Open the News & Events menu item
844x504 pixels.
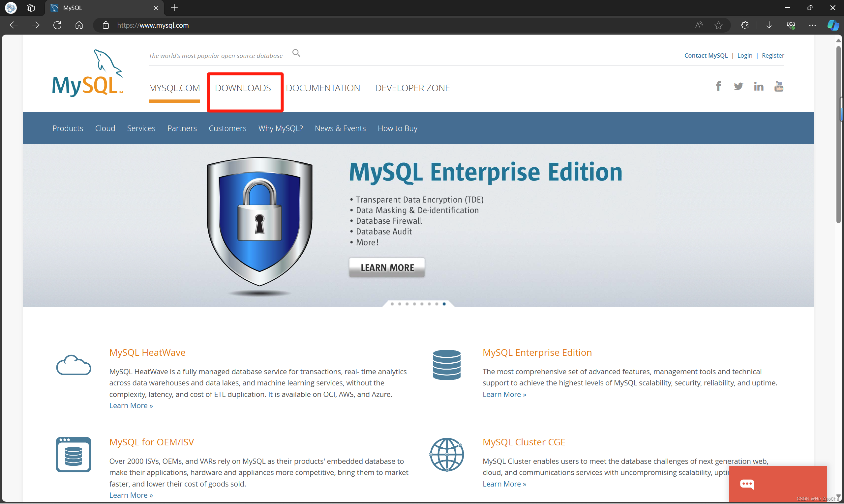[x=340, y=128]
